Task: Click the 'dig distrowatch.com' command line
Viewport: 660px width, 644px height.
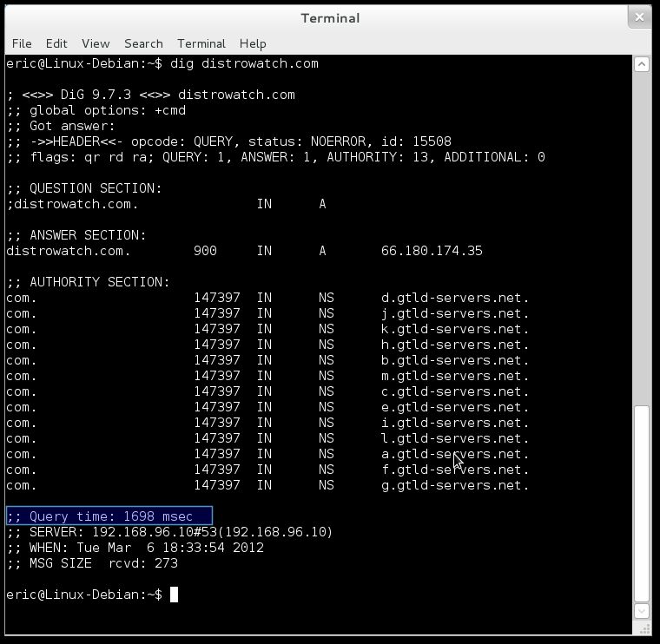Action: coord(162,64)
